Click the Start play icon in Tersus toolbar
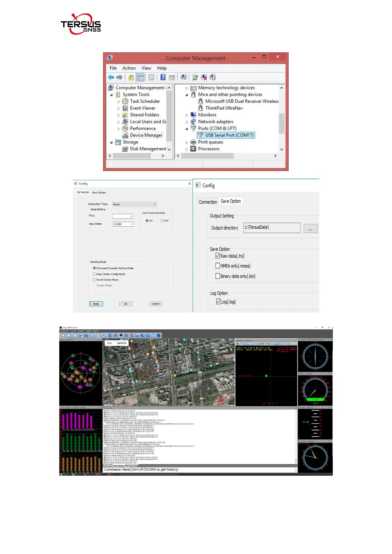Viewport: 392px width, 554px height. tap(63, 336)
